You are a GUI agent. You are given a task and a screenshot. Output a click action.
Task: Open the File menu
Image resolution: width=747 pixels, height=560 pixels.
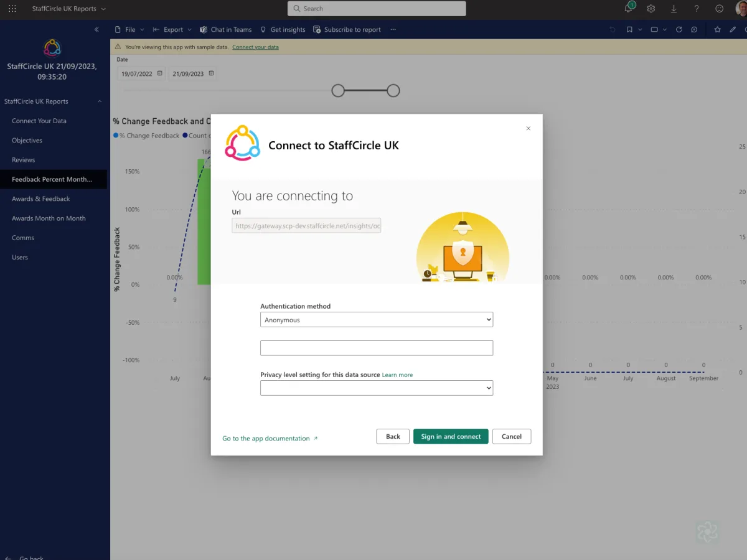tap(129, 29)
